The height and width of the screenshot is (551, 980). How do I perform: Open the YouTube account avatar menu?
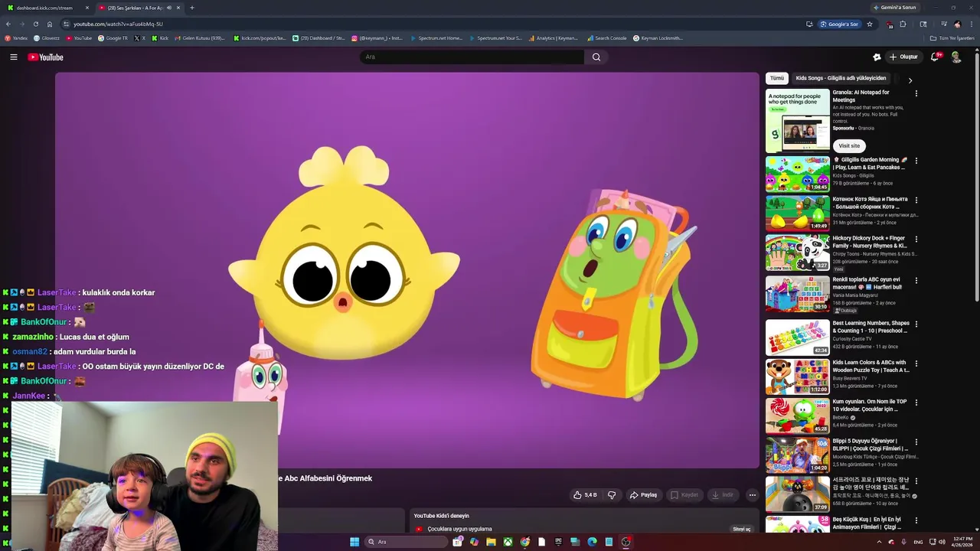[x=956, y=57]
